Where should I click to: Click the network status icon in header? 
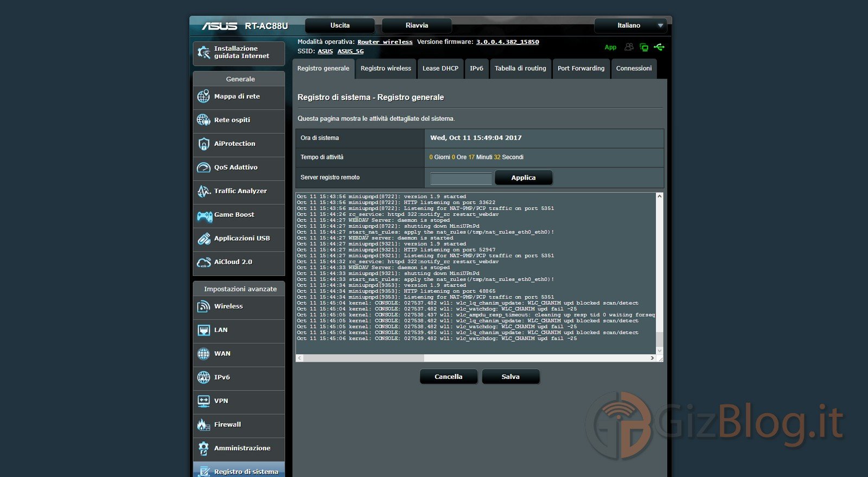[644, 47]
